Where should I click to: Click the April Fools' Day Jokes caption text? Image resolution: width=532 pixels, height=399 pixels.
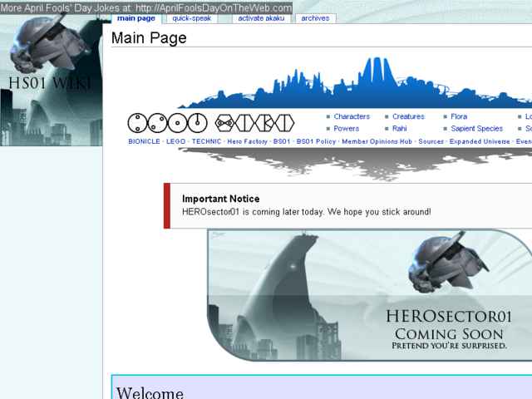146,7
